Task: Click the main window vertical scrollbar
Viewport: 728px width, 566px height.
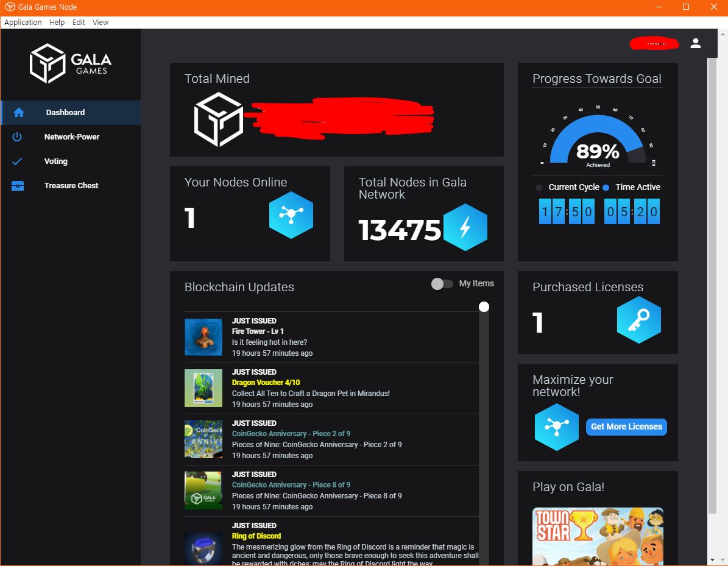Action: click(712, 286)
